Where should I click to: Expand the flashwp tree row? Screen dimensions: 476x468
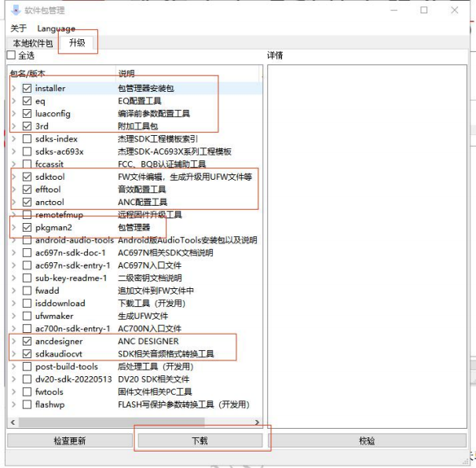(x=13, y=404)
